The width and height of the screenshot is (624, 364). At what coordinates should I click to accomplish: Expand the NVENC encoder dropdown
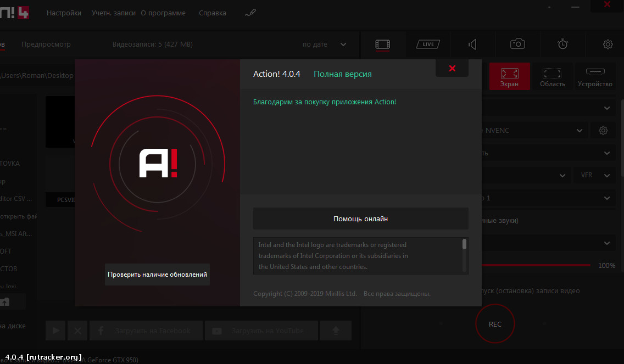pos(580,131)
